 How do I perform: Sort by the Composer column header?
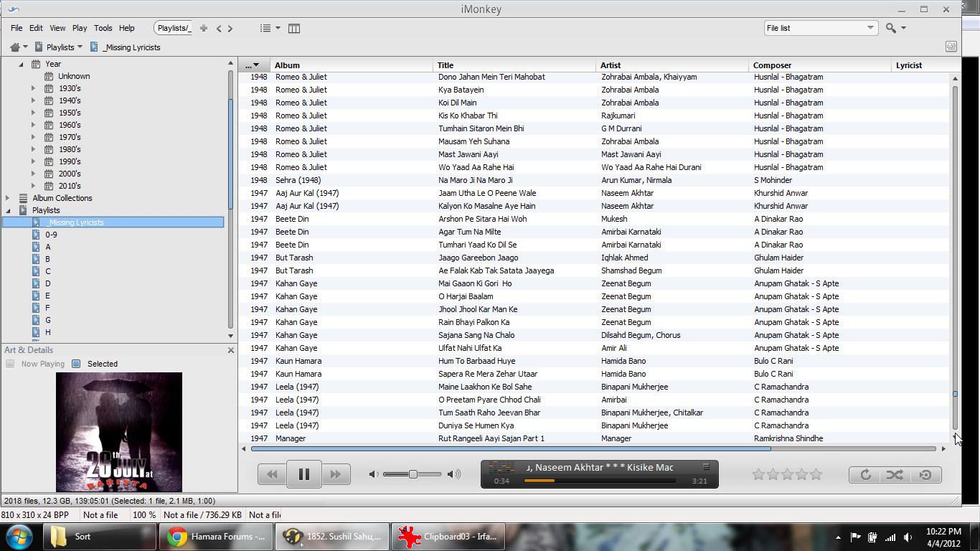click(820, 65)
